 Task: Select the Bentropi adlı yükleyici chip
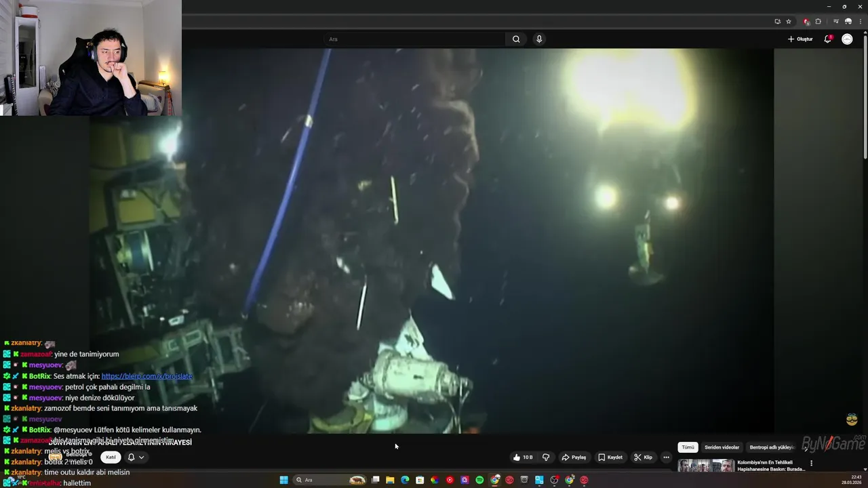point(772,447)
